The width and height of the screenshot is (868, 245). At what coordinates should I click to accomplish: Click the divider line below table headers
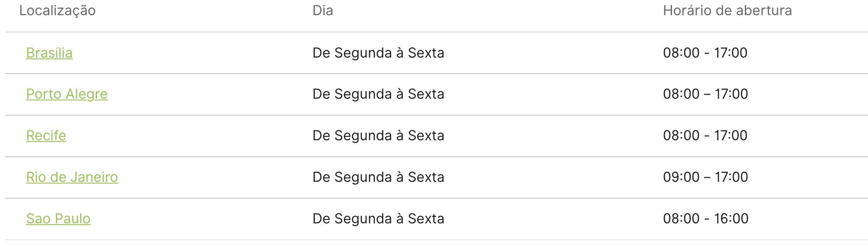coord(436,32)
